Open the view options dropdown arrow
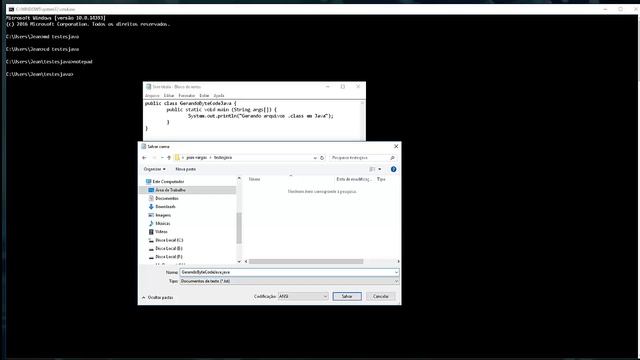Image resolution: width=640 pixels, height=360 pixels. coord(380,169)
